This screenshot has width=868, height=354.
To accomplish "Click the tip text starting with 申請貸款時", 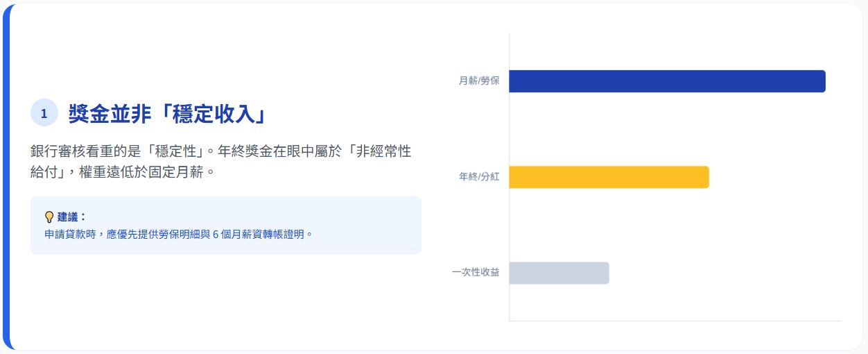I will (x=179, y=235).
